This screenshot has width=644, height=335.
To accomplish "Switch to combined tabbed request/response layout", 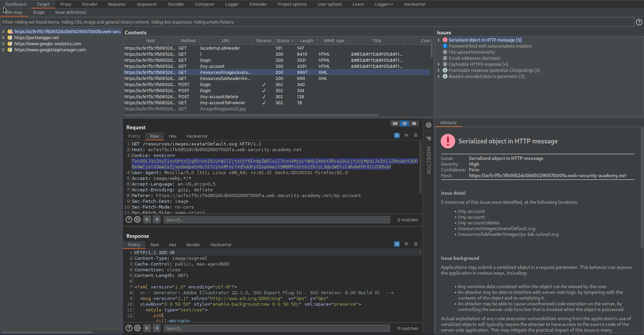I will point(414,123).
